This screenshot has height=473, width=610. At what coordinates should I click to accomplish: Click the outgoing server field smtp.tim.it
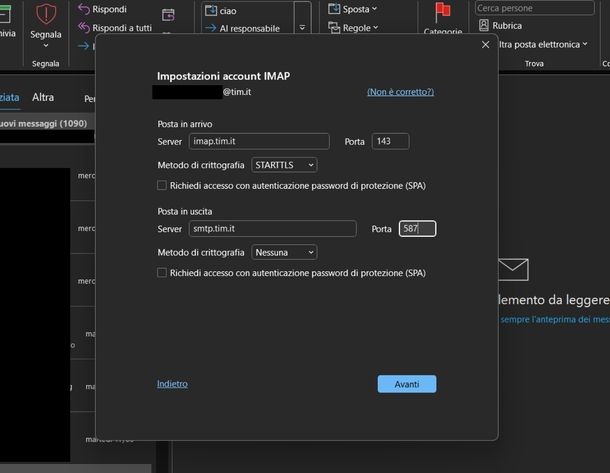[x=272, y=229]
